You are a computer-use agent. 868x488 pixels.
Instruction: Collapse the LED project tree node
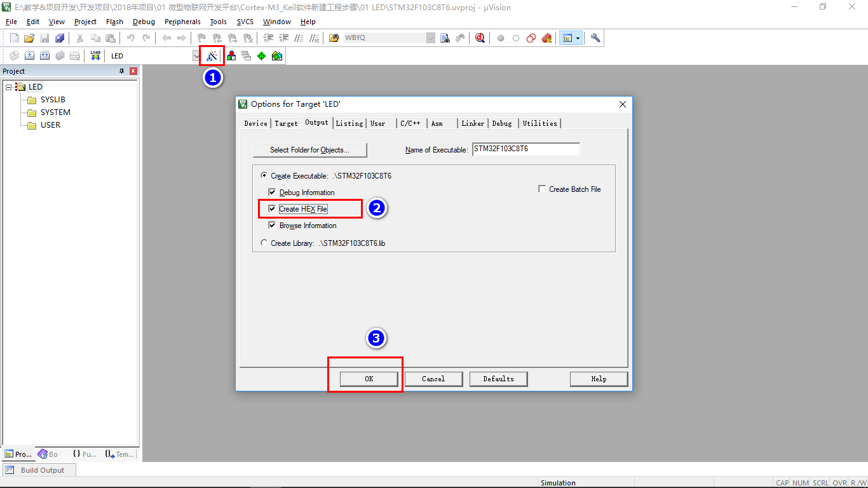[x=9, y=87]
